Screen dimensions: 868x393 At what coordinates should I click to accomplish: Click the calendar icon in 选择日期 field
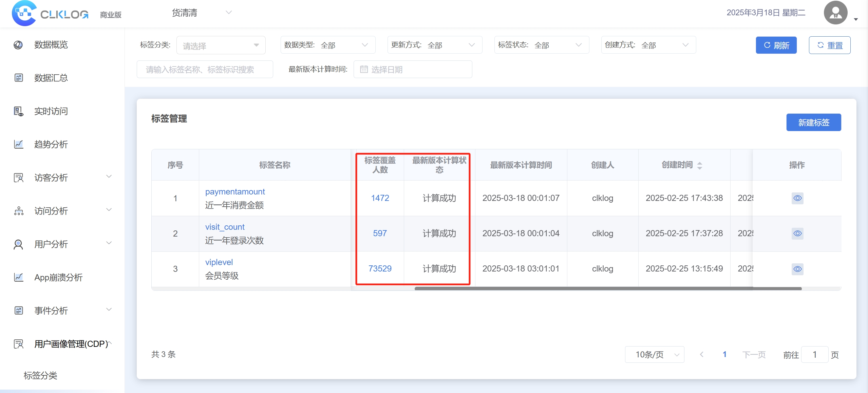tap(364, 70)
